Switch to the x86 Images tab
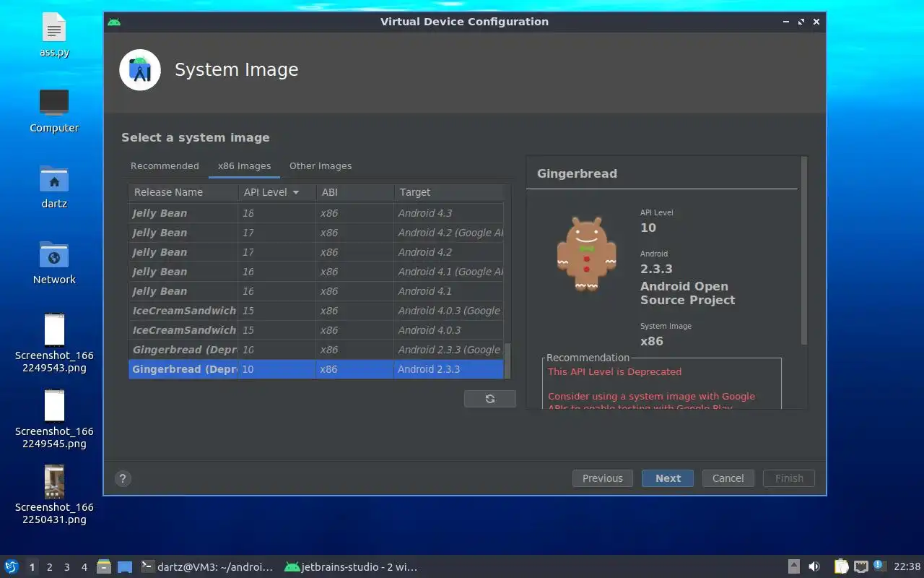This screenshot has width=924, height=578. (x=245, y=166)
